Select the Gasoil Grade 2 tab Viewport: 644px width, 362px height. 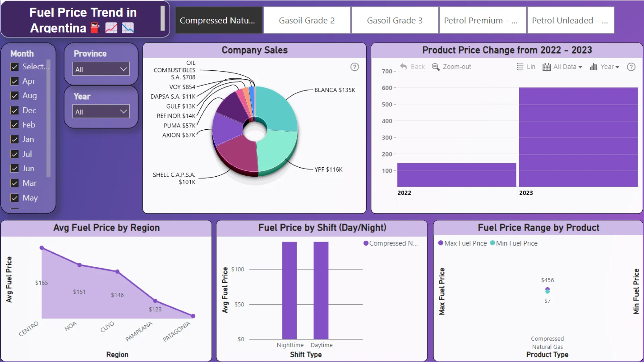click(x=307, y=20)
